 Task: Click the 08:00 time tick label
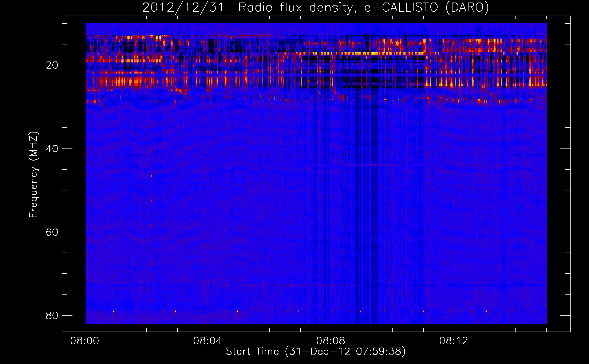coord(85,341)
